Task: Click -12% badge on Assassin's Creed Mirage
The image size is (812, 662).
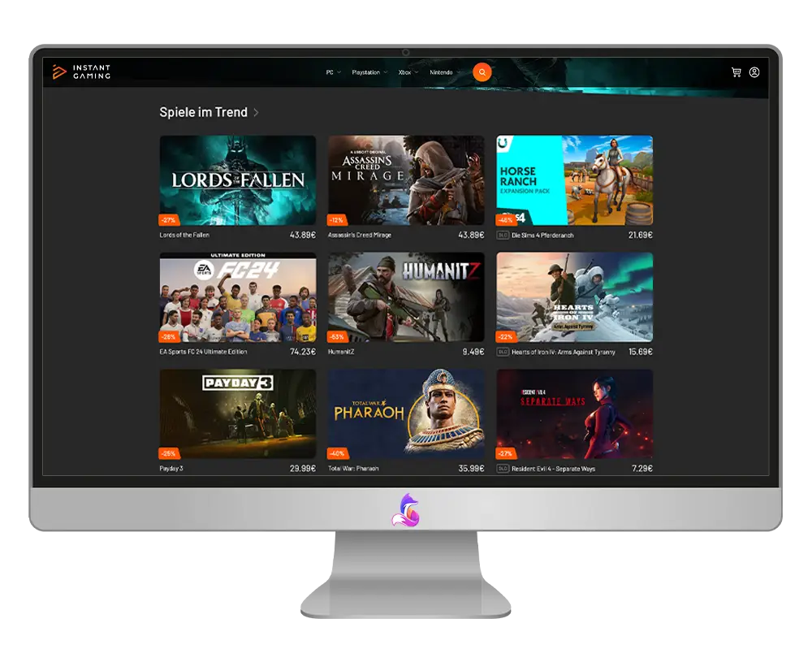Action: [337, 220]
